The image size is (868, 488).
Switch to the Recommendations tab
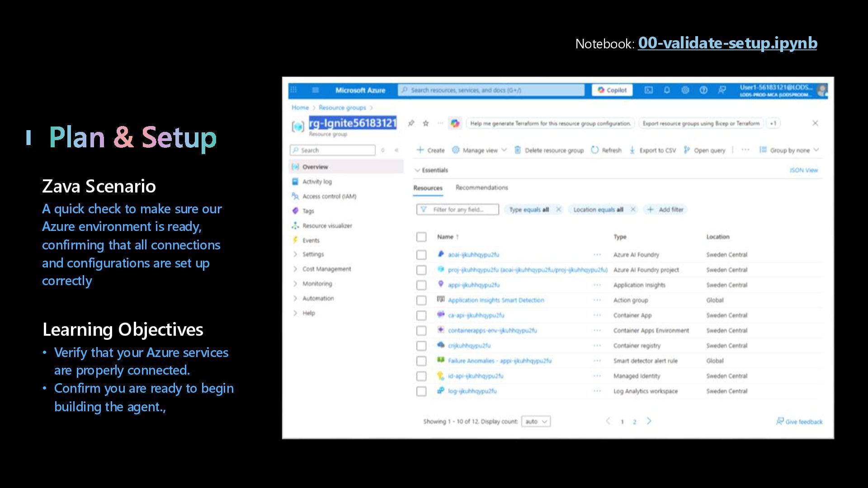point(481,188)
